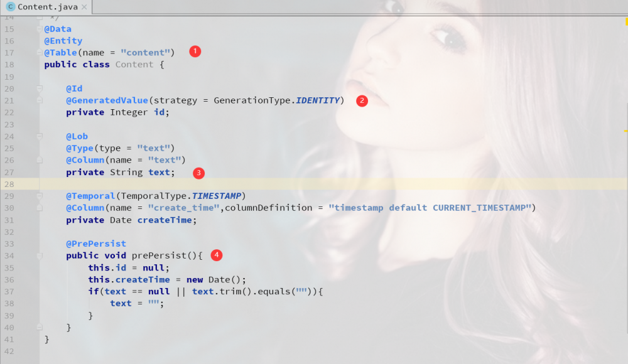Fold the closing brace region on line 40
The height and width of the screenshot is (364, 628).
click(39, 327)
